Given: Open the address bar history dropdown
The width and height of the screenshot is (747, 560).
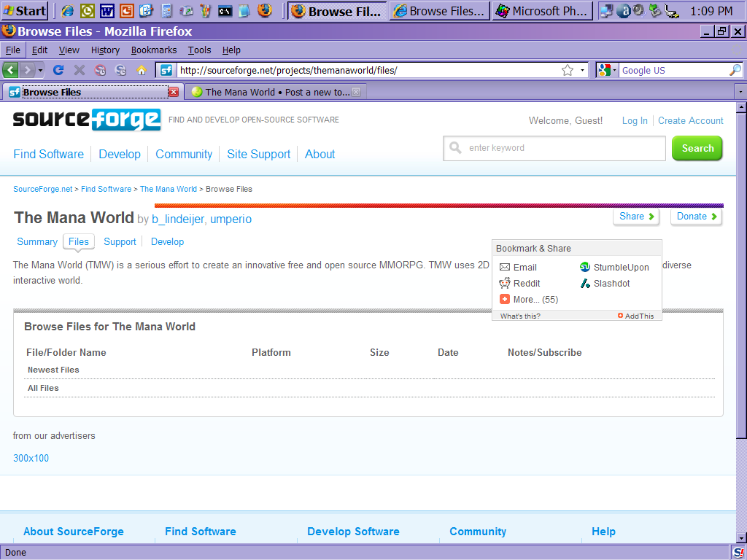Looking at the screenshot, I should tap(582, 71).
